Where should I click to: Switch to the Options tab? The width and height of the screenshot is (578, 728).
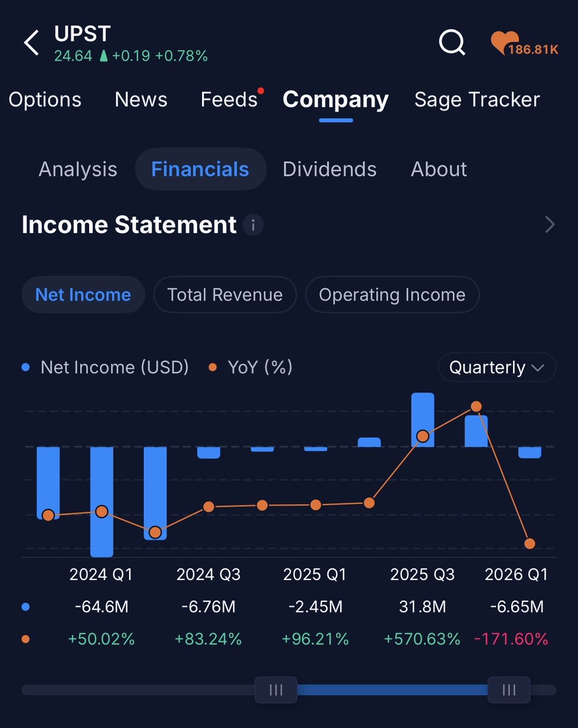(45, 99)
